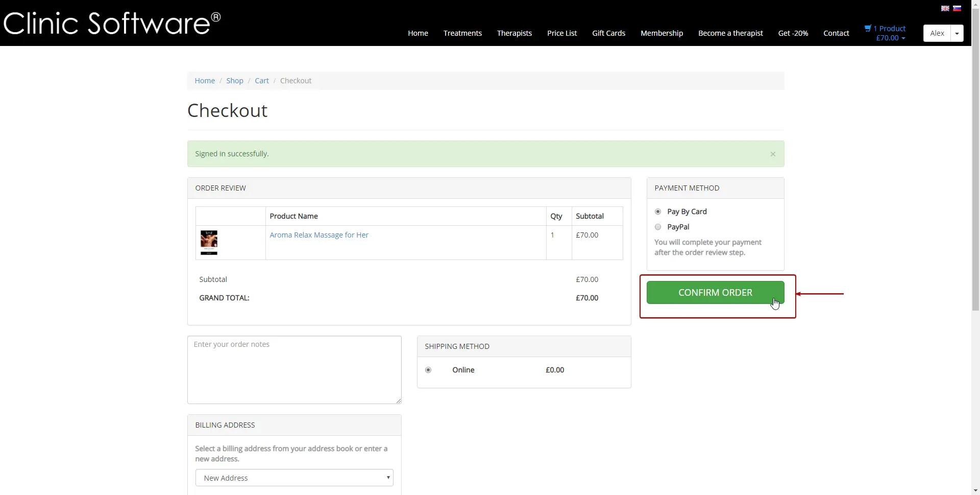This screenshot has height=495, width=980.
Task: Switch language using the UK flag
Action: [x=945, y=8]
